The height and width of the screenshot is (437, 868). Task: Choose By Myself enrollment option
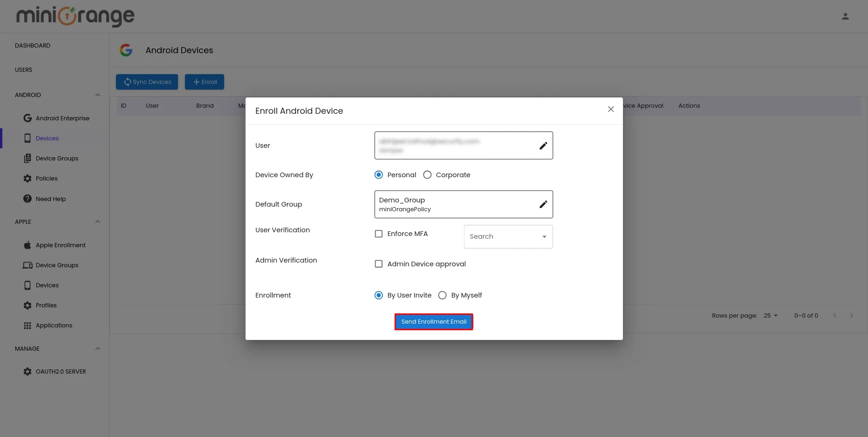(x=442, y=295)
